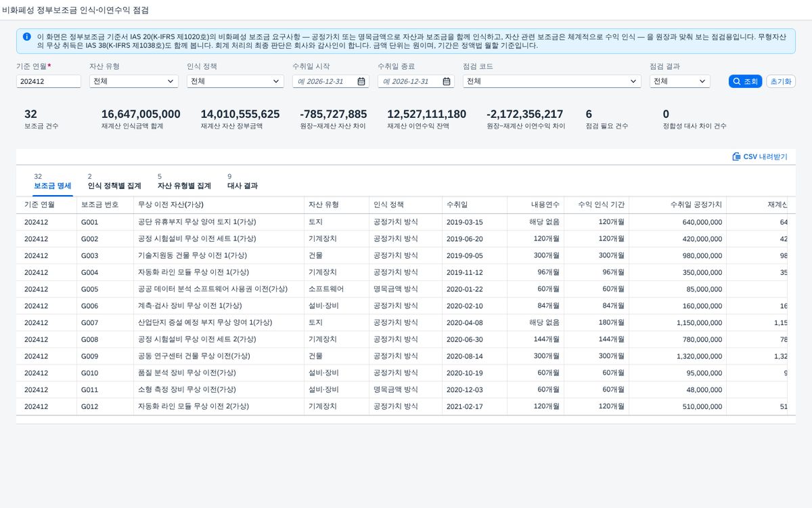Open calendar picker for 수취일 종료

(x=447, y=81)
